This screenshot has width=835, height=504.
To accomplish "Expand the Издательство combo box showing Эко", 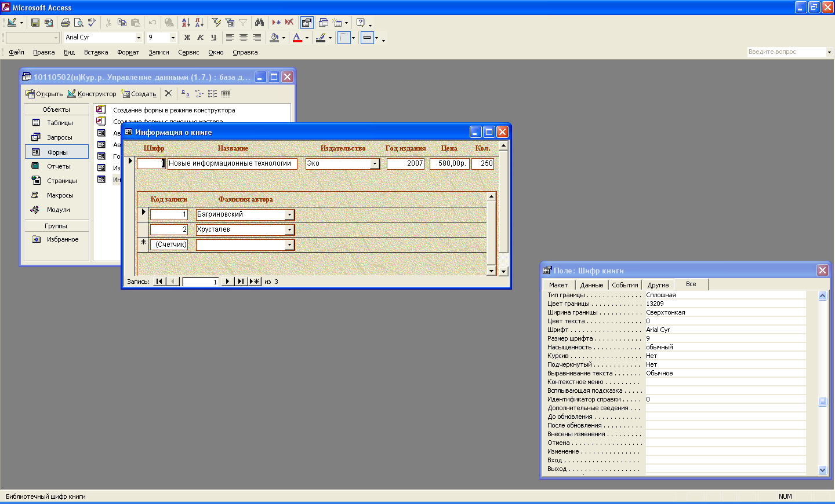I will click(x=375, y=164).
